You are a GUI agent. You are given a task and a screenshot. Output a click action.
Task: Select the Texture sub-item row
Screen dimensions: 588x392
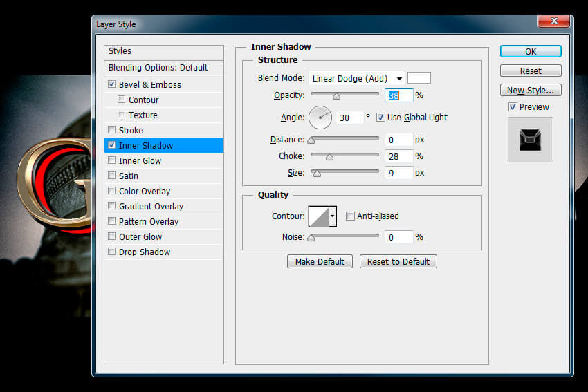164,115
